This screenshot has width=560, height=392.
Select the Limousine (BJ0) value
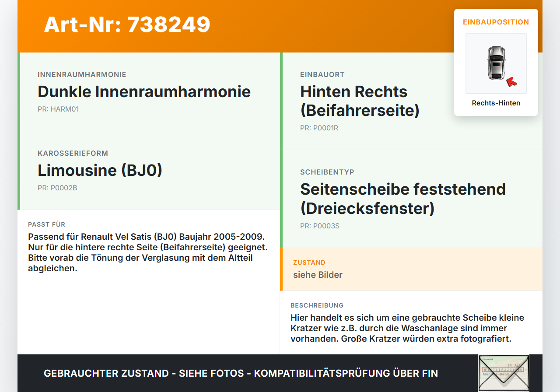point(100,170)
